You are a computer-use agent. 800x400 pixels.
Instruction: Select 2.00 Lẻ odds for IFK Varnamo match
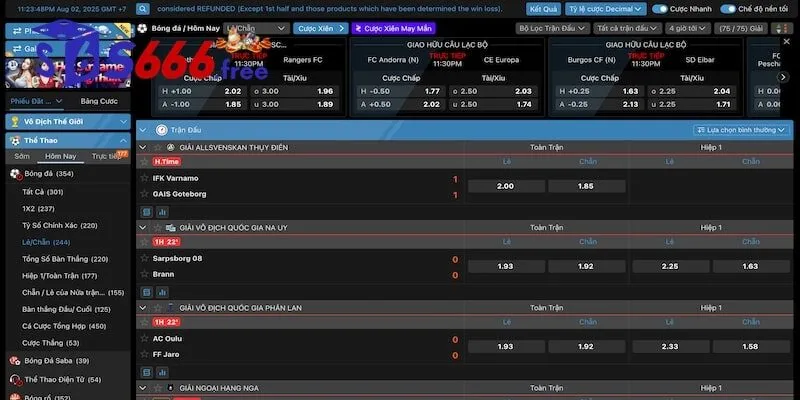(505, 186)
